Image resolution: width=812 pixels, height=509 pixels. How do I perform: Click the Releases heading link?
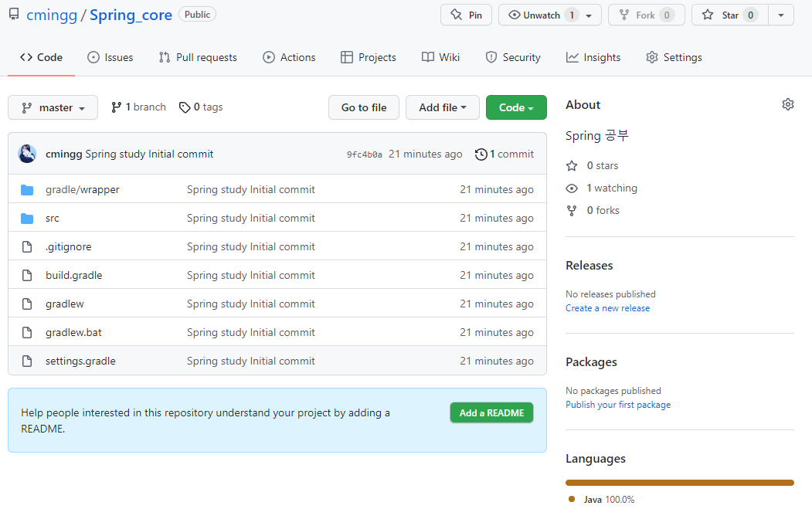click(589, 266)
